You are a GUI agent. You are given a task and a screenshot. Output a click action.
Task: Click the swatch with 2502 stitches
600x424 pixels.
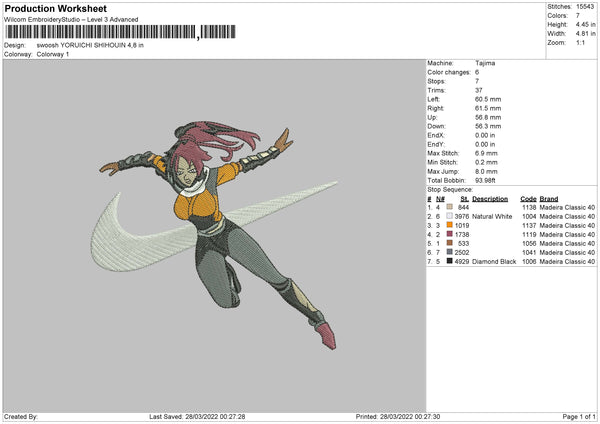coord(450,252)
